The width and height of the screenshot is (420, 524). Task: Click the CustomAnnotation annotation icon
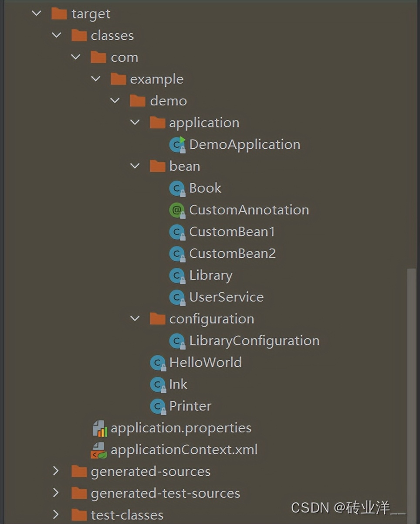click(x=177, y=210)
